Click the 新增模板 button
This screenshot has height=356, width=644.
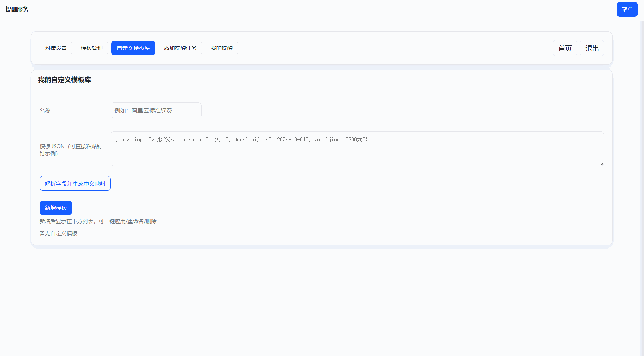56,208
